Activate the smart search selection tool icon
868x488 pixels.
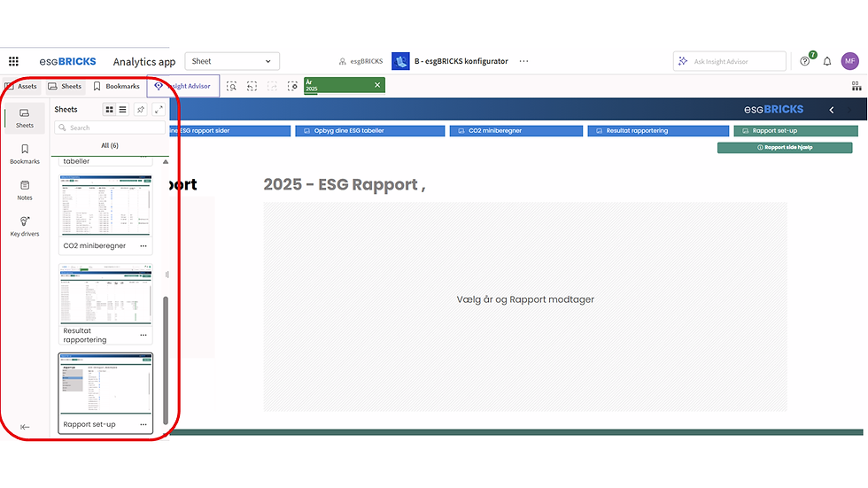click(231, 86)
